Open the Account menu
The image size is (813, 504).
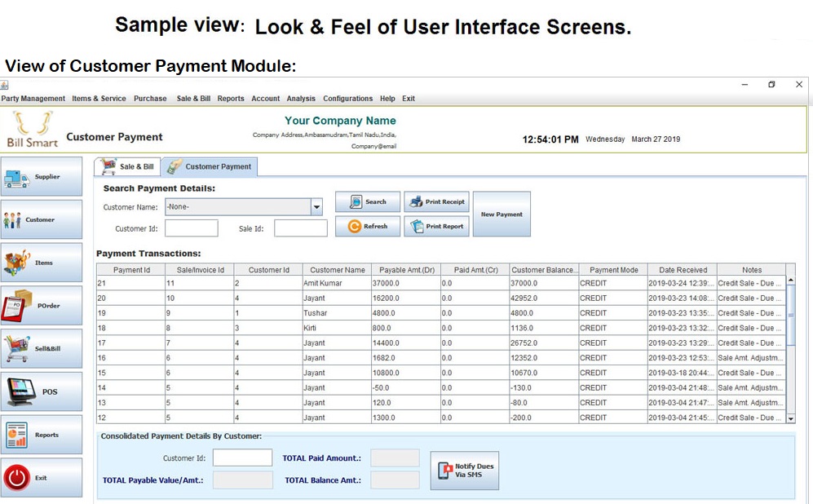pyautogui.click(x=266, y=99)
